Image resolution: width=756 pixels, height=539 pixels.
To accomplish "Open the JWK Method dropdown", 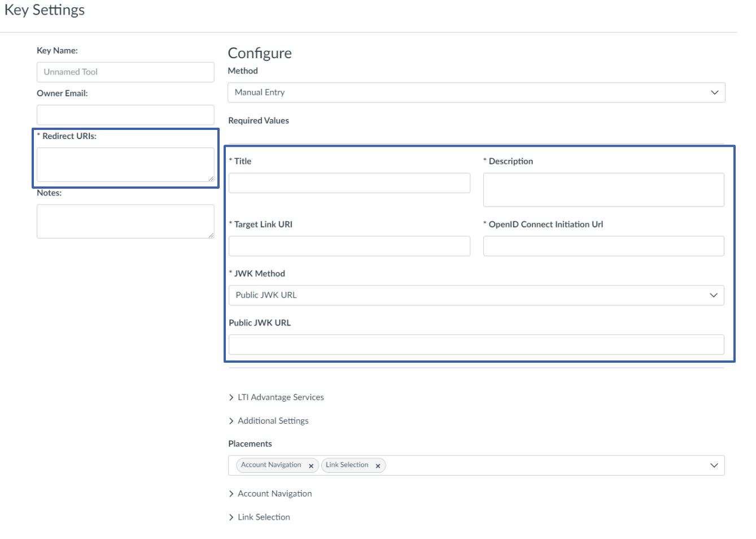I will (x=476, y=295).
